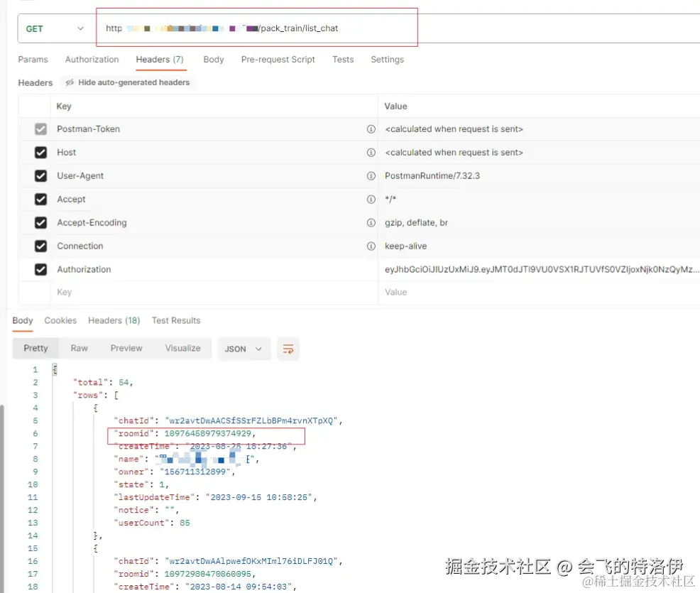The height and width of the screenshot is (593, 700).
Task: Open the GET method dropdown
Action: (55, 28)
